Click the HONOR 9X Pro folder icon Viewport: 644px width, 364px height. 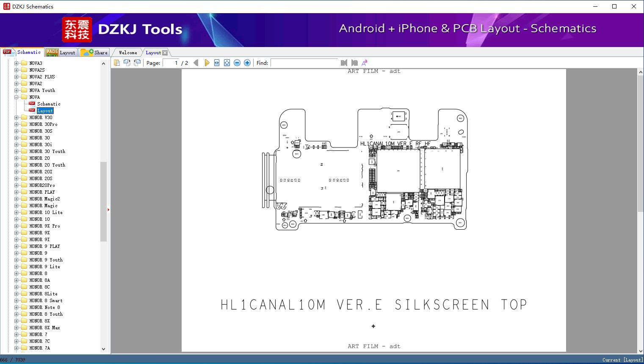tap(24, 226)
